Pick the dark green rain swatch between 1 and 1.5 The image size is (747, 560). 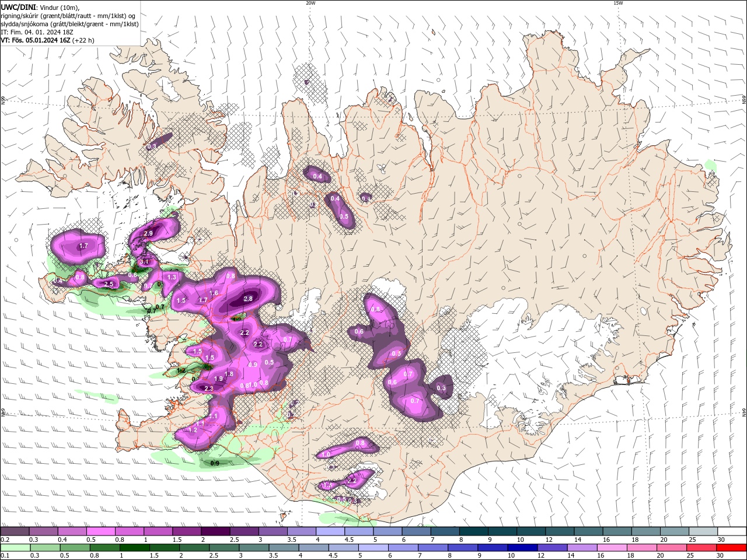tap(134, 548)
